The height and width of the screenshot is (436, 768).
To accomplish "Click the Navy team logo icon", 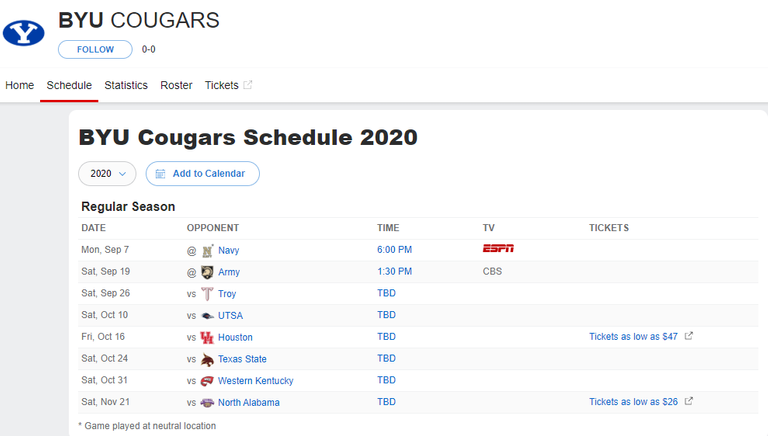I will pyautogui.click(x=208, y=250).
